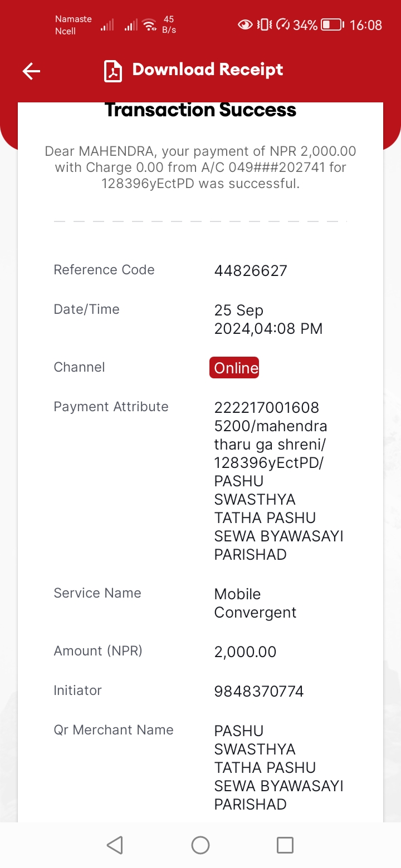Download Receipt header button

pos(194,71)
